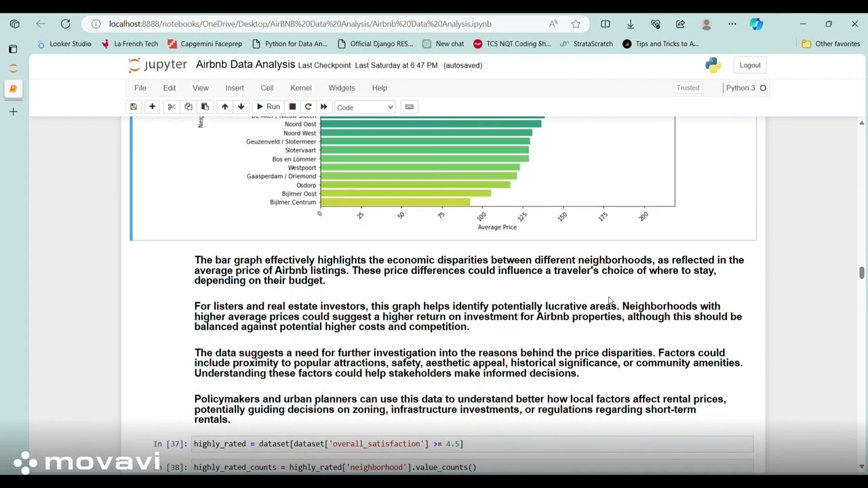This screenshot has height=488, width=868.
Task: Open browser essentials heart icon
Action: point(655,24)
